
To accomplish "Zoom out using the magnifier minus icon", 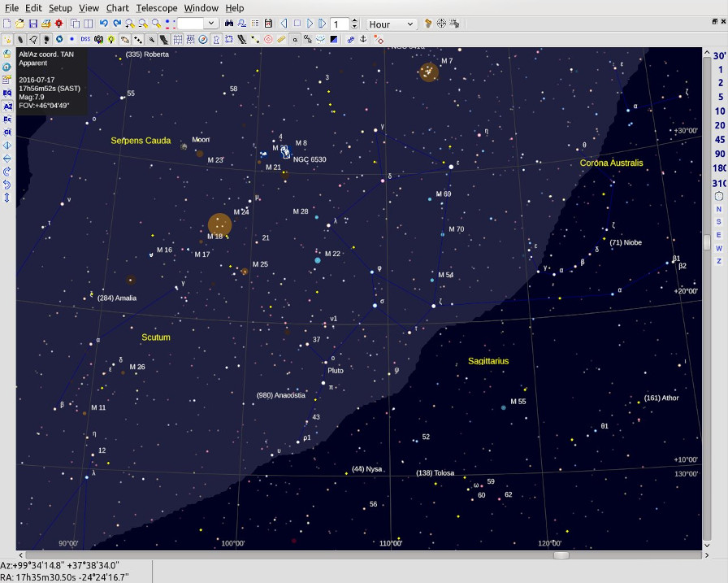I will pyautogui.click(x=143, y=24).
